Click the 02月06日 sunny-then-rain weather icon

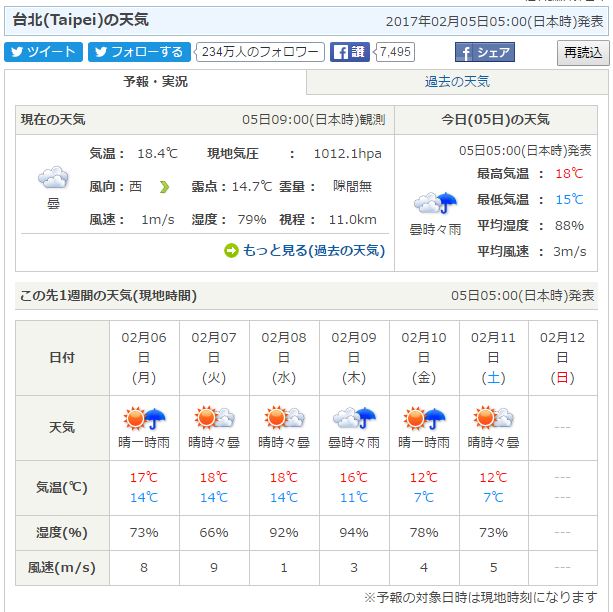click(143, 418)
